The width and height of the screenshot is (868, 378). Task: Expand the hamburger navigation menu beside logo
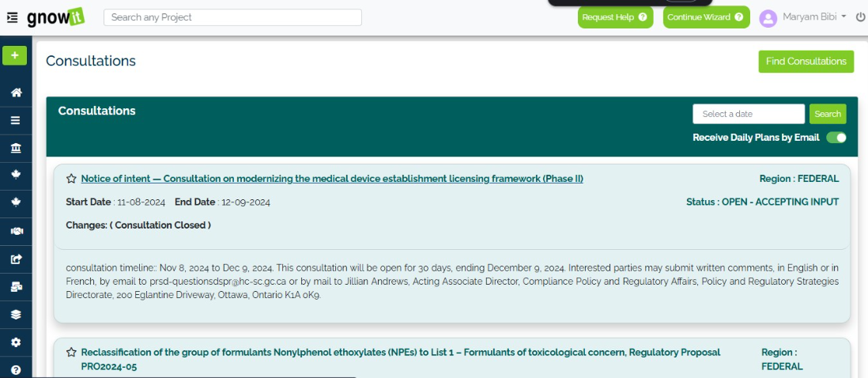tap(12, 17)
